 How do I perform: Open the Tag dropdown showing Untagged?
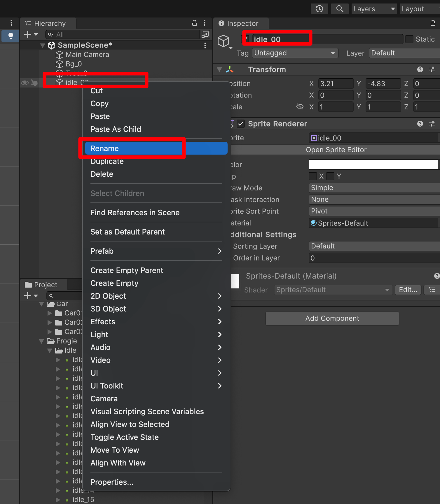[295, 53]
